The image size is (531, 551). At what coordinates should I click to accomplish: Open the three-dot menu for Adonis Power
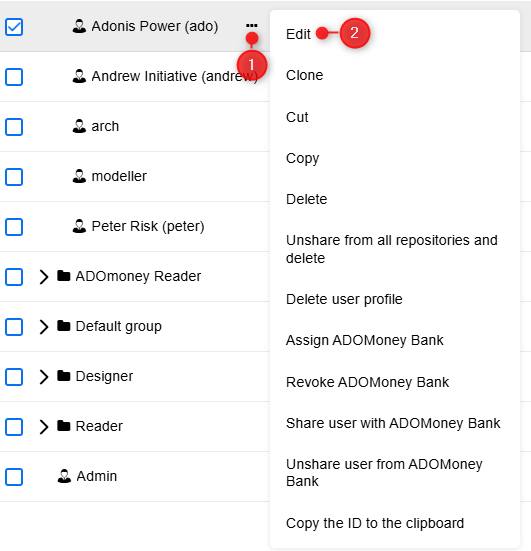(252, 25)
